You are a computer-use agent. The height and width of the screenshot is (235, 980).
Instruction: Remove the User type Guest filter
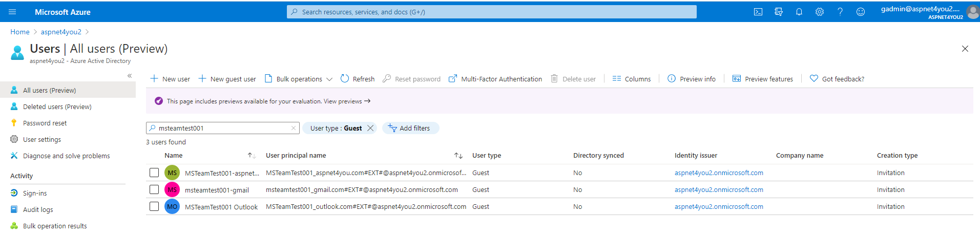click(x=370, y=128)
